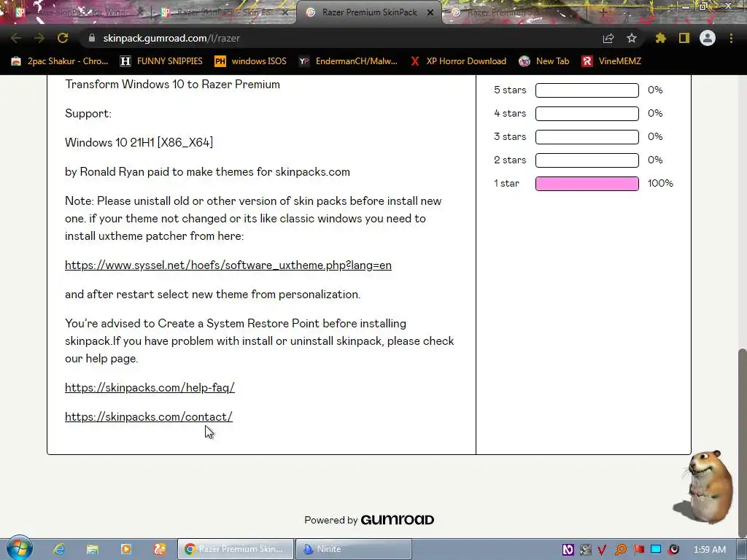The width and height of the screenshot is (747, 560).
Task: Click the round speaker tray icon
Action: click(x=673, y=550)
